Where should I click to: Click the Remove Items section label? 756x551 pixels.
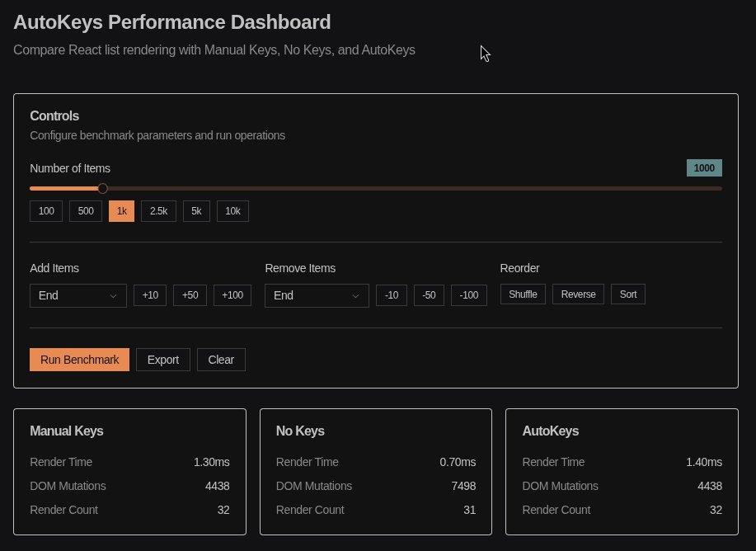click(x=300, y=268)
